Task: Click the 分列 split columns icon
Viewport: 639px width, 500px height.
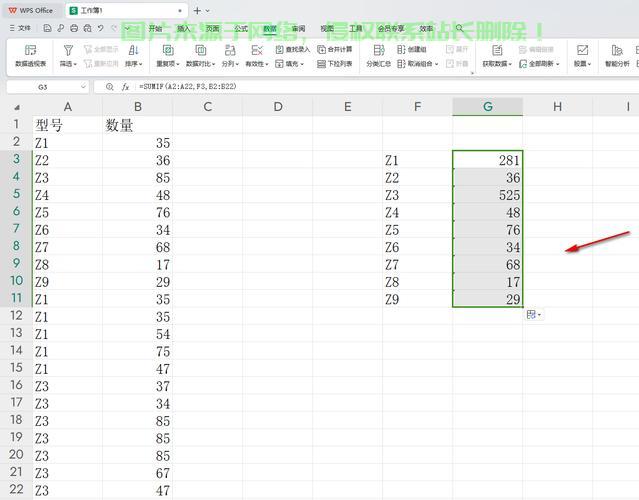Action: (x=230, y=51)
